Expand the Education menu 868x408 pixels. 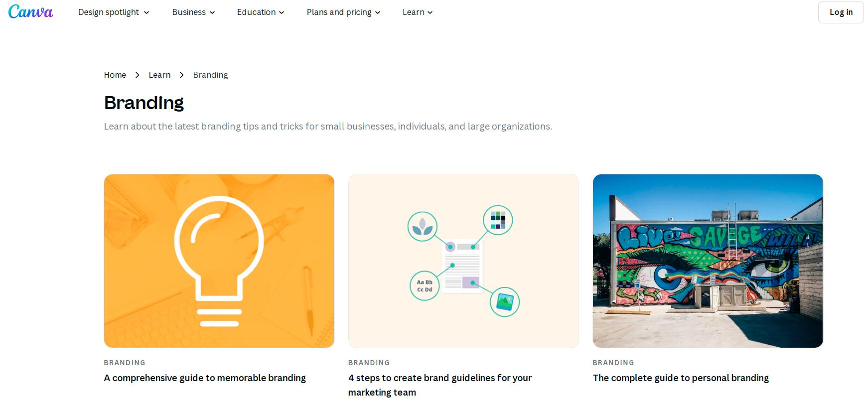261,12
